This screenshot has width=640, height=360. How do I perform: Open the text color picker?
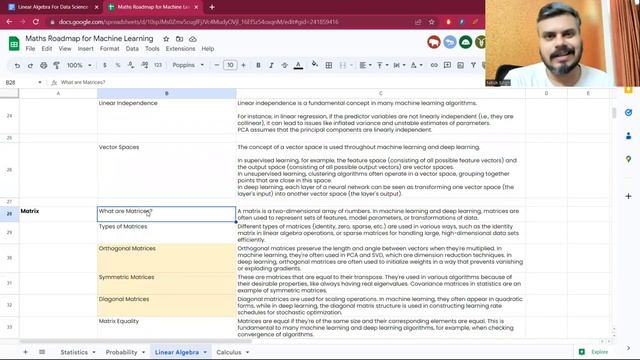298,65
